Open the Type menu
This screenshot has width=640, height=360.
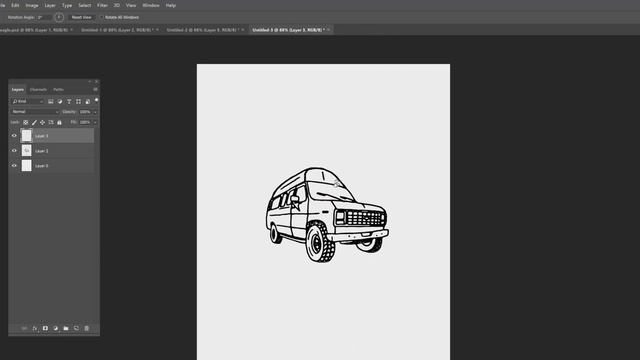pyautogui.click(x=67, y=5)
